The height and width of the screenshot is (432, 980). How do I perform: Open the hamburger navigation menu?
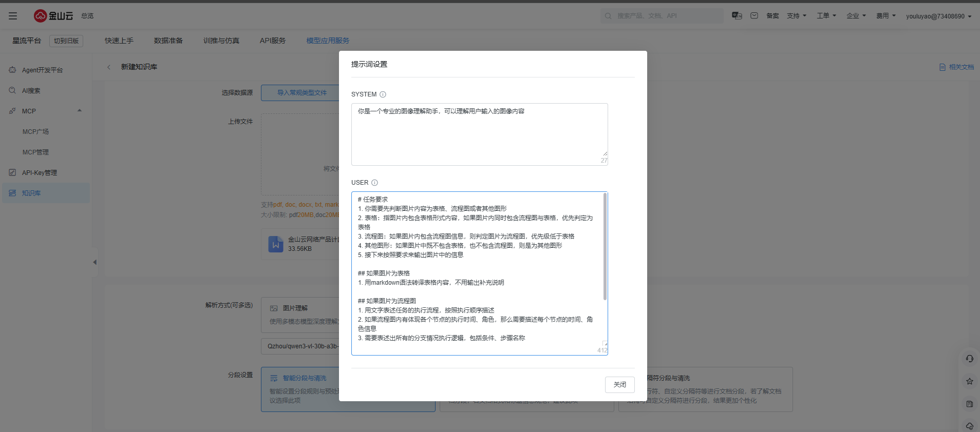pos(13,16)
